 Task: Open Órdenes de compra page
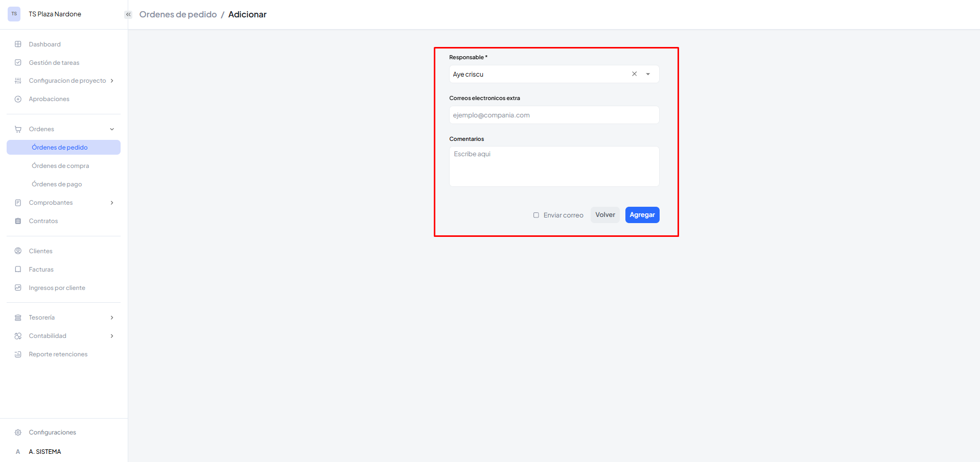[x=60, y=166]
